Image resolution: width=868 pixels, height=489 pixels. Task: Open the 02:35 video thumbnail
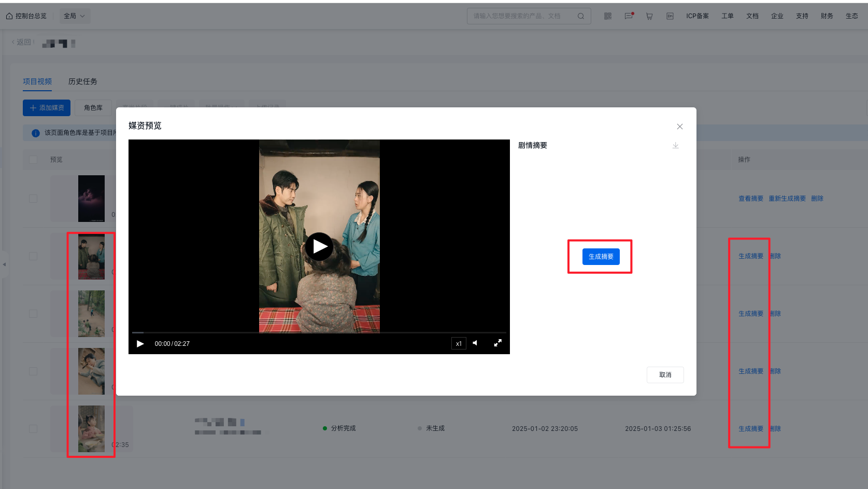tap(91, 429)
